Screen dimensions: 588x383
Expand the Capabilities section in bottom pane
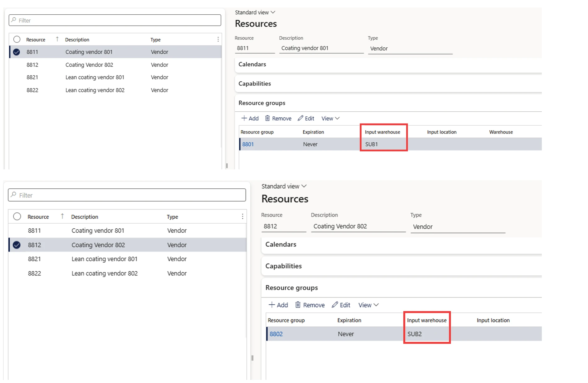coord(283,266)
